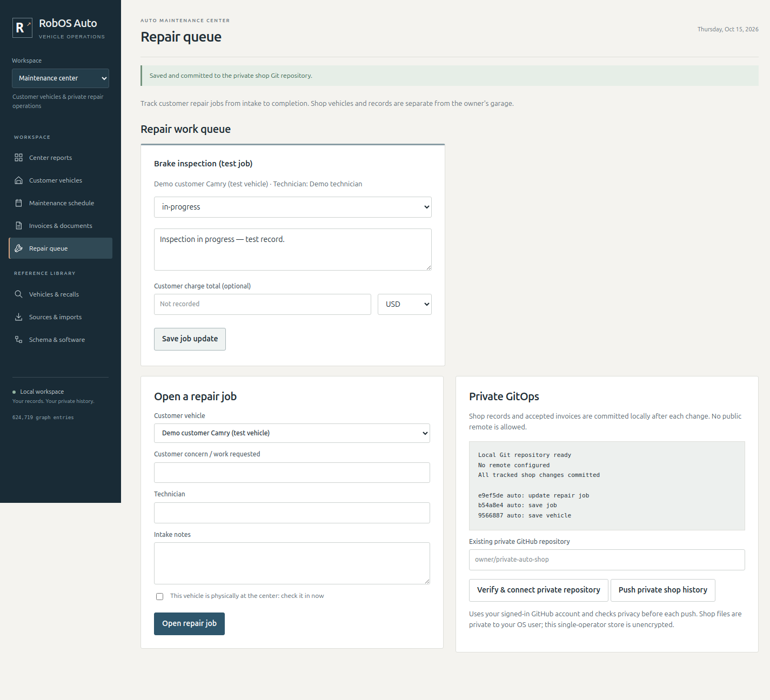Viewport: 770px width, 700px height.
Task: Click the RobOS Auto logo icon
Action: tap(22, 28)
